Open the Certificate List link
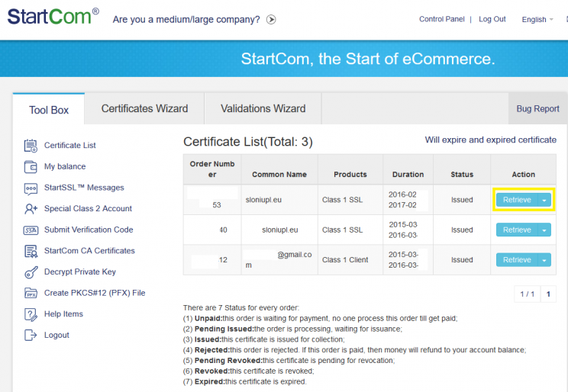 tap(70, 145)
